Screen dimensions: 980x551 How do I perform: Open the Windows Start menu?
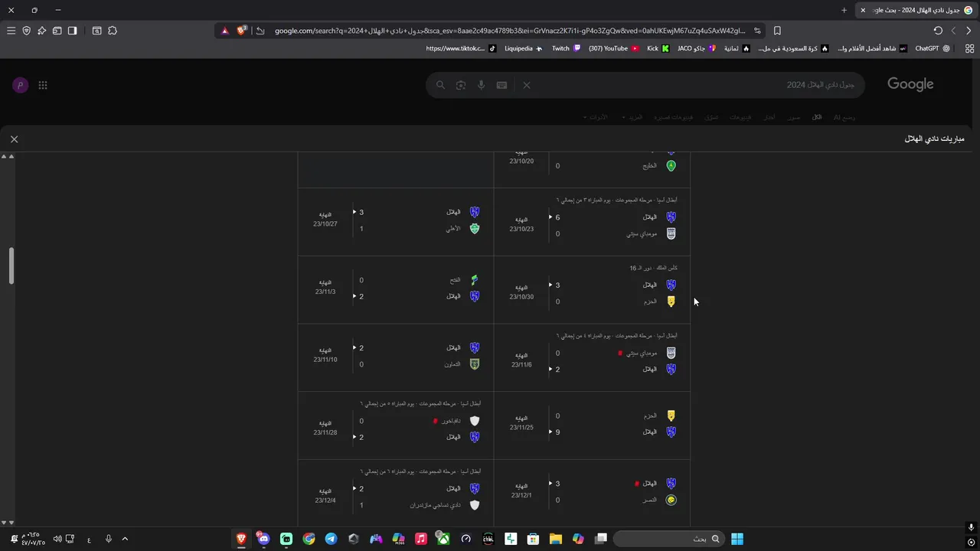737,539
